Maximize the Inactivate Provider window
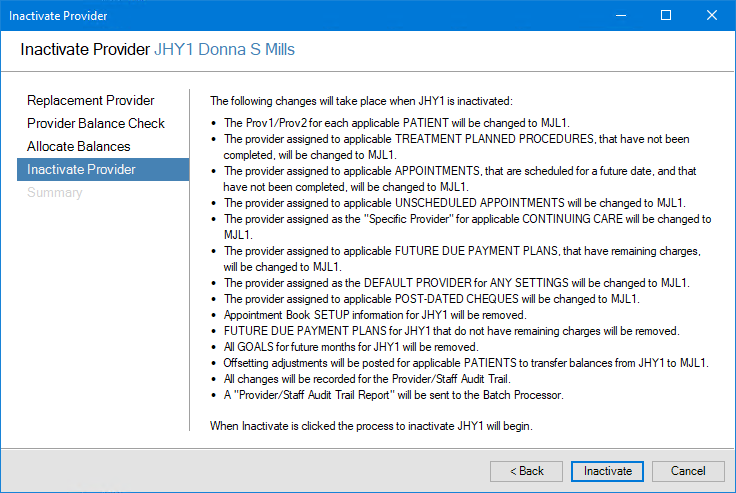Viewport: 736px width, 493px height. pos(666,15)
